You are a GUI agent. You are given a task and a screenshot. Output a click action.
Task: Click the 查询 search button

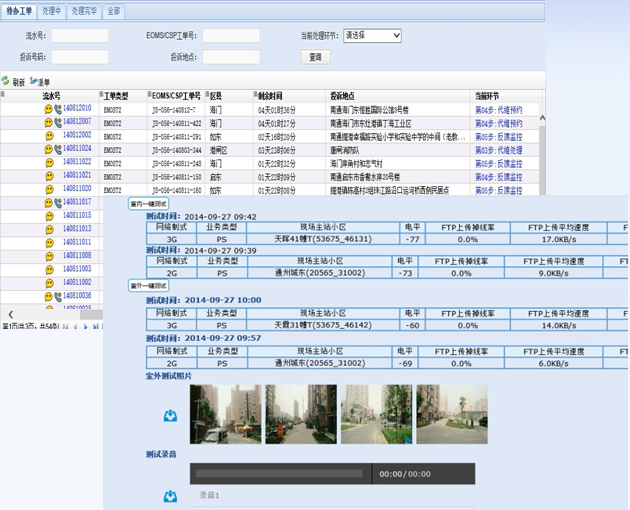pyautogui.click(x=315, y=57)
